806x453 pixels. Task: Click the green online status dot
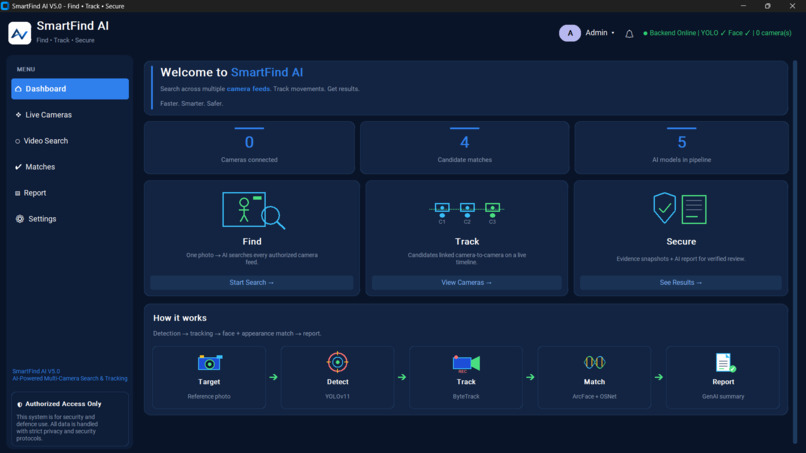tap(645, 33)
